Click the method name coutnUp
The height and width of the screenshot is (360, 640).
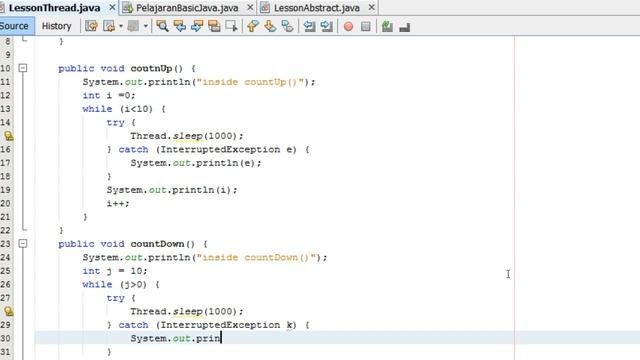coord(151,69)
